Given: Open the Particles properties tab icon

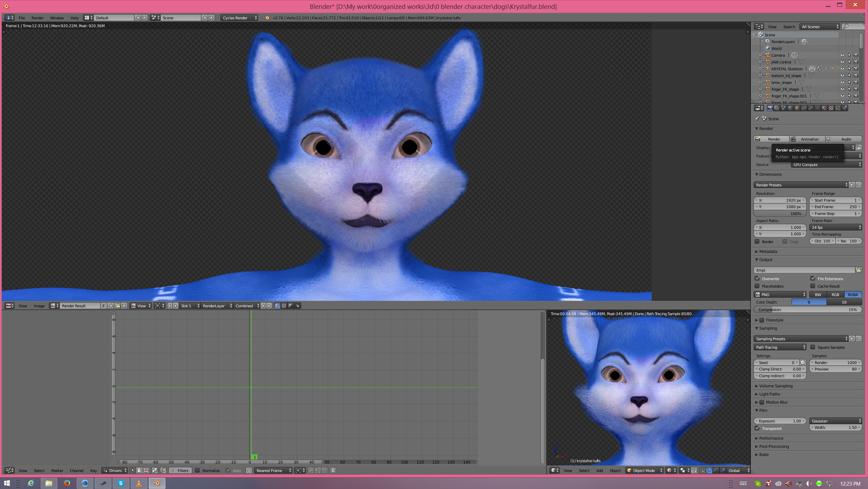Looking at the screenshot, I should coord(838,108).
